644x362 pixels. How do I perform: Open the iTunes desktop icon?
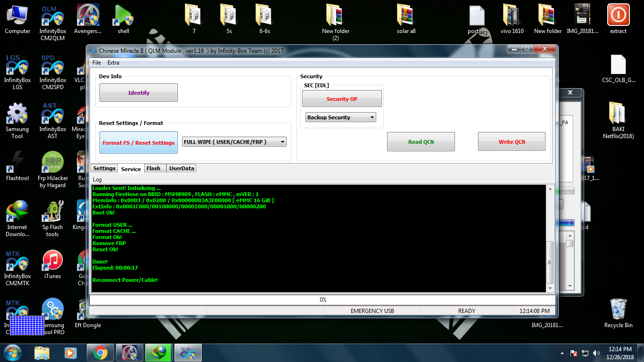tap(53, 264)
